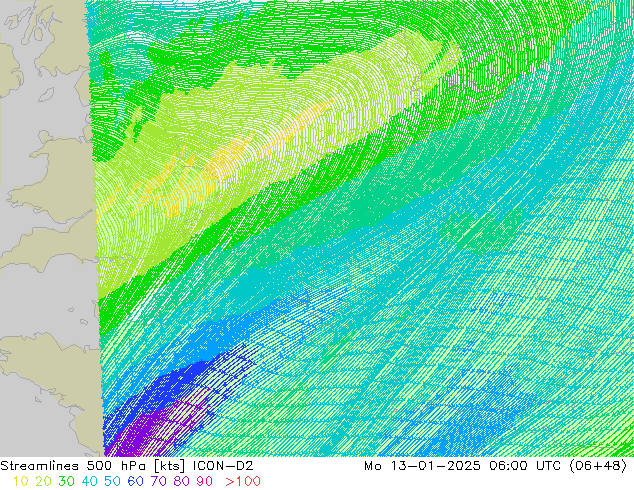634x490 pixels.
Task: Click the purple '70' legend value
Action: (158, 481)
